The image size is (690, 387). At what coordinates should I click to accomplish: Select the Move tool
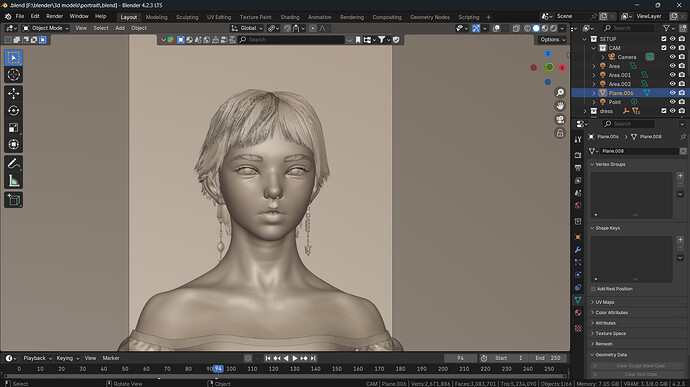tap(14, 93)
